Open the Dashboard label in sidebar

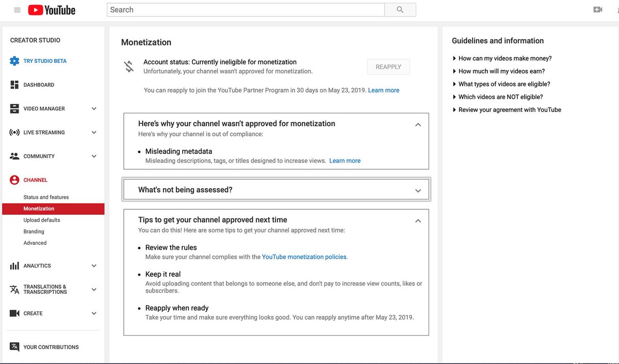39,85
